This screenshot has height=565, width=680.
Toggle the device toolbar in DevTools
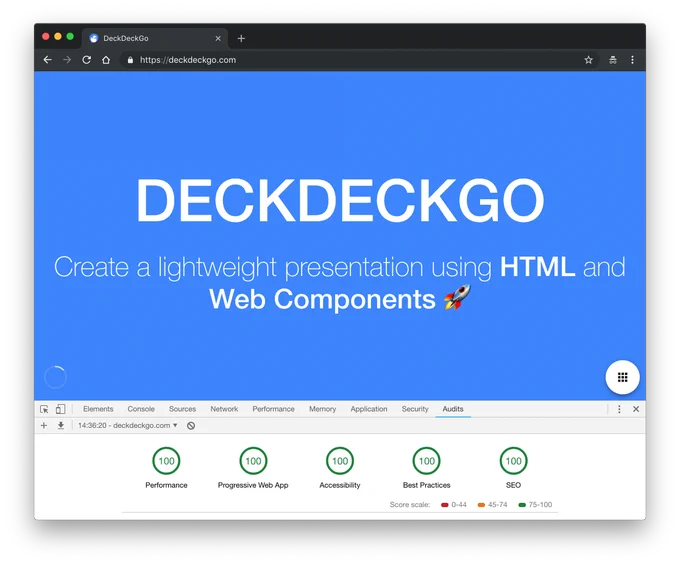point(60,409)
